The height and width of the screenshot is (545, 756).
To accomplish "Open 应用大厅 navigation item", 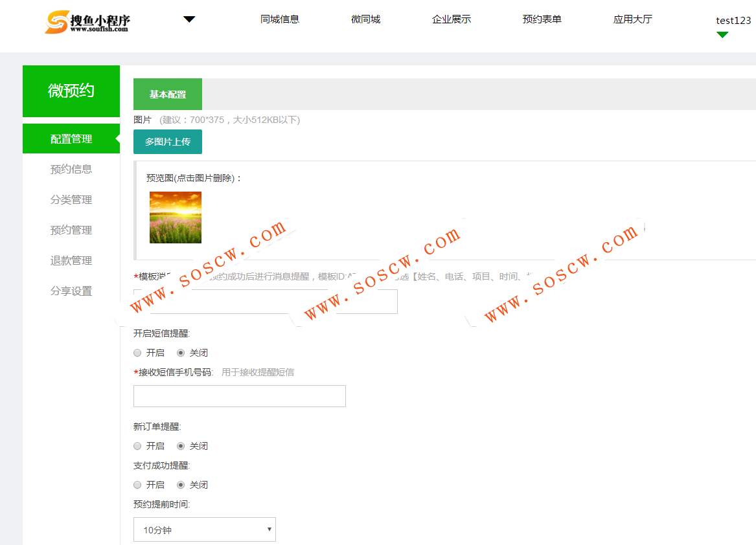I will (632, 19).
